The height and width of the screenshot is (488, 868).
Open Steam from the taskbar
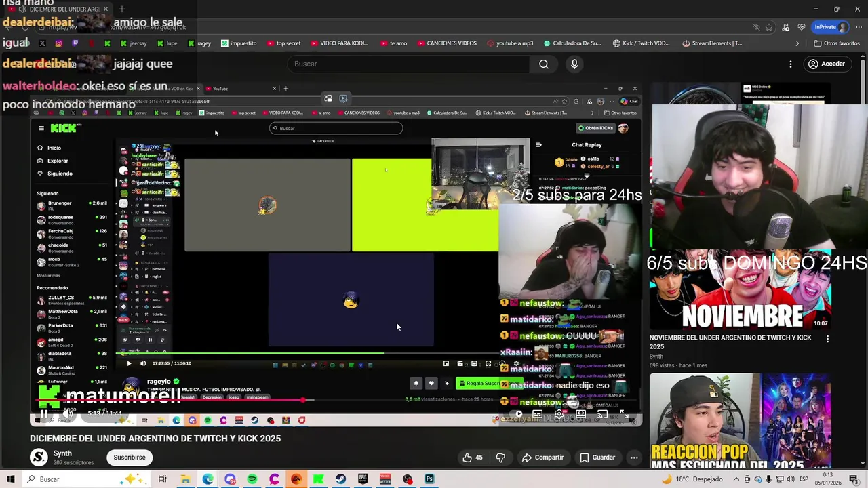coord(340,479)
